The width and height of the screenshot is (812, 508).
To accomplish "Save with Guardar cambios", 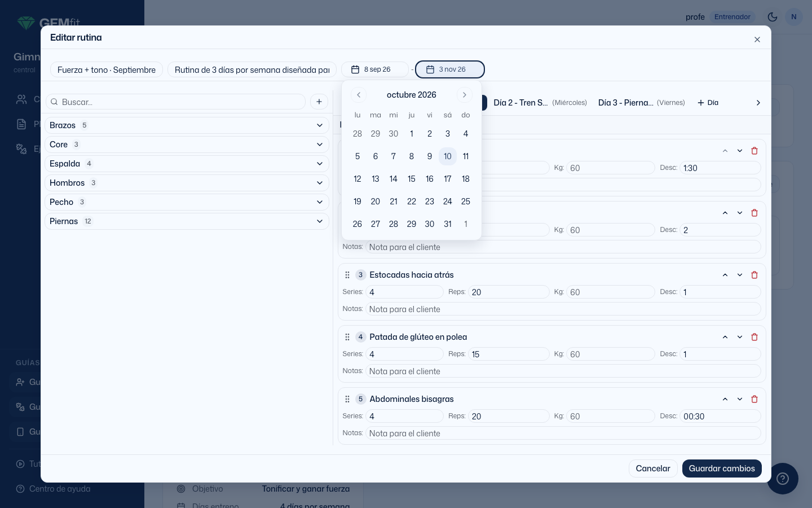I will pos(722,468).
